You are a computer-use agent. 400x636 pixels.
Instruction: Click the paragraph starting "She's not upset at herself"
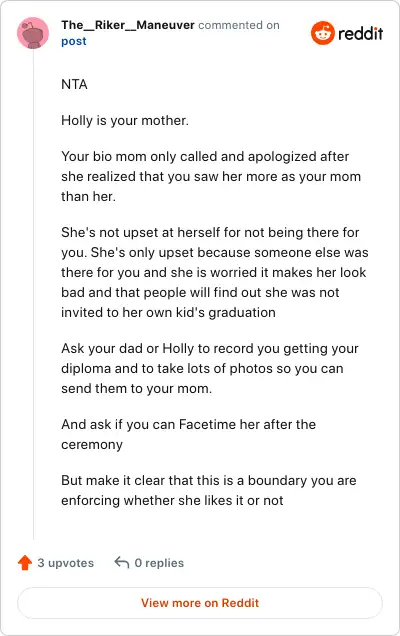click(x=215, y=272)
